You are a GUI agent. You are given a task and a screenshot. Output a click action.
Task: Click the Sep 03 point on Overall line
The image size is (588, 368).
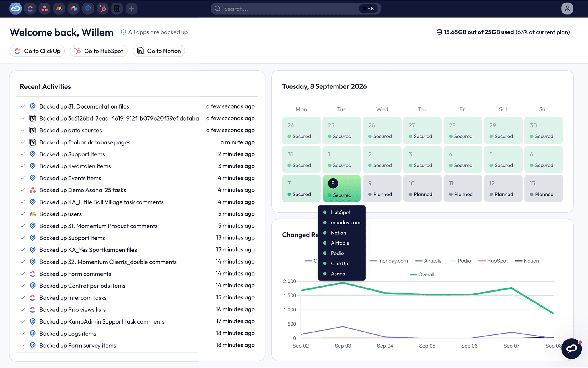[343, 283]
